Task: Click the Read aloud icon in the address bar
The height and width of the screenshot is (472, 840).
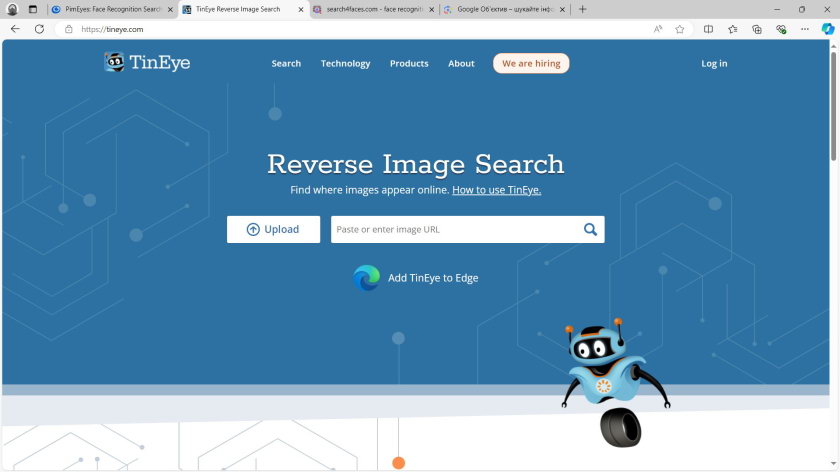Action: click(x=658, y=29)
